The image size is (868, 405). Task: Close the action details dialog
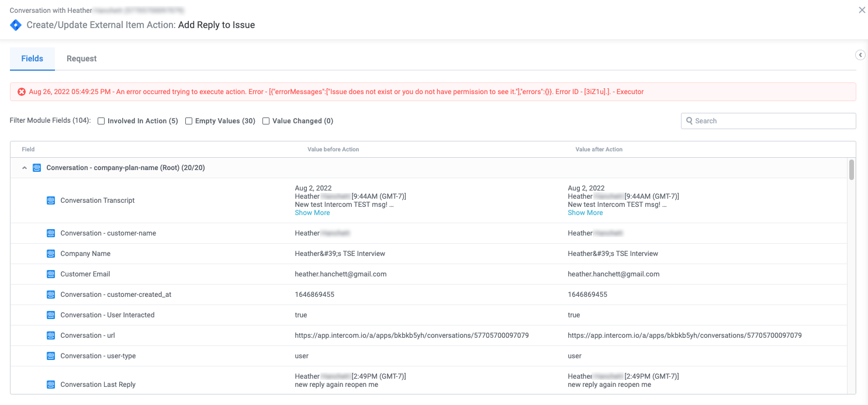coord(862,10)
